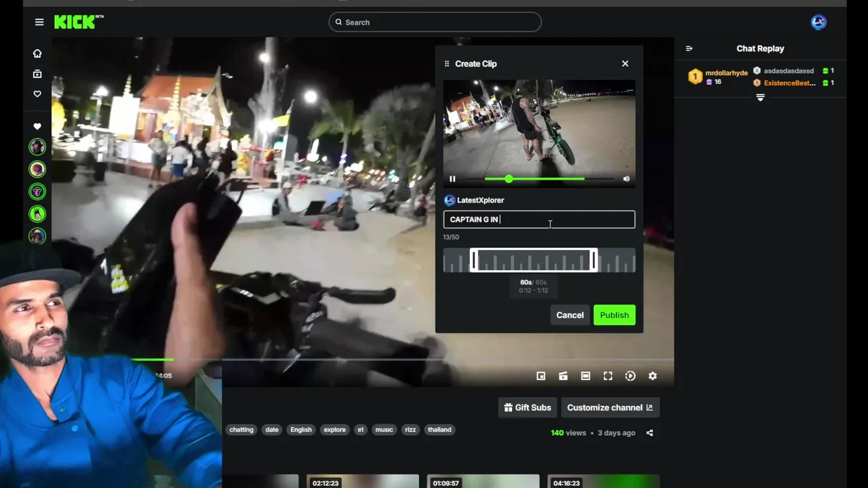Select the chatting tag
The image size is (868, 488).
[241, 430]
